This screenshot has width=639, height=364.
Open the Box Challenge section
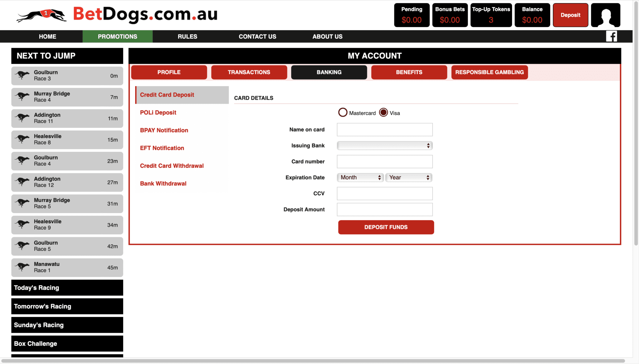[67, 343]
